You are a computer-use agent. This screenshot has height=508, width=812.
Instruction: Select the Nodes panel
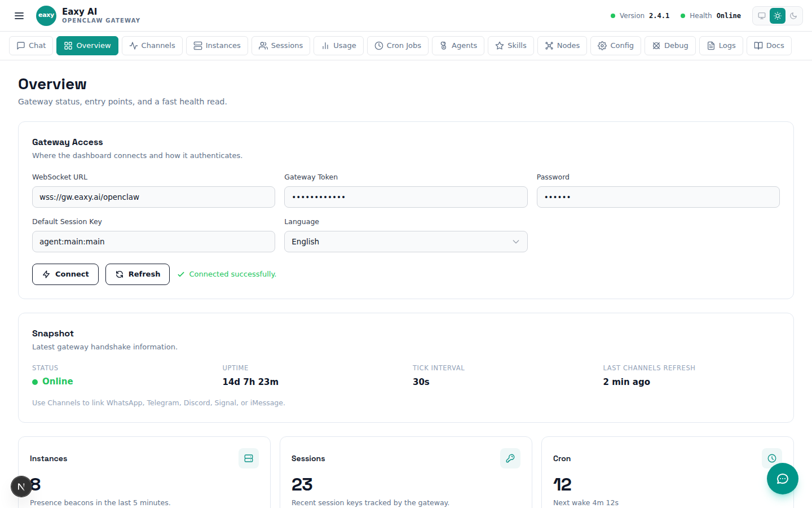[x=562, y=46]
